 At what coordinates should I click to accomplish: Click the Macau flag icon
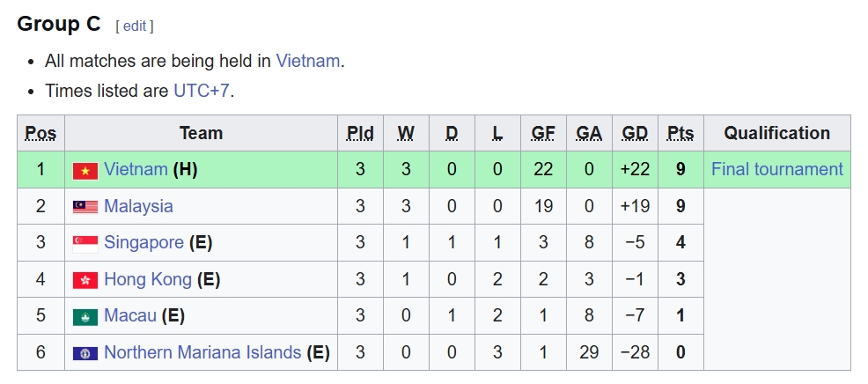click(x=85, y=316)
